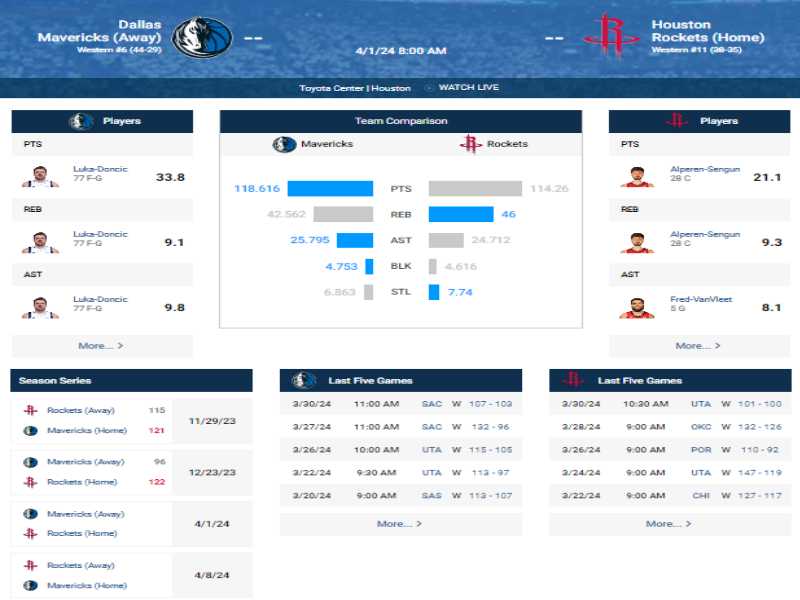This screenshot has width=800, height=600.
Task: Click Fred VanVleet's headshot under AST
Action: [637, 308]
